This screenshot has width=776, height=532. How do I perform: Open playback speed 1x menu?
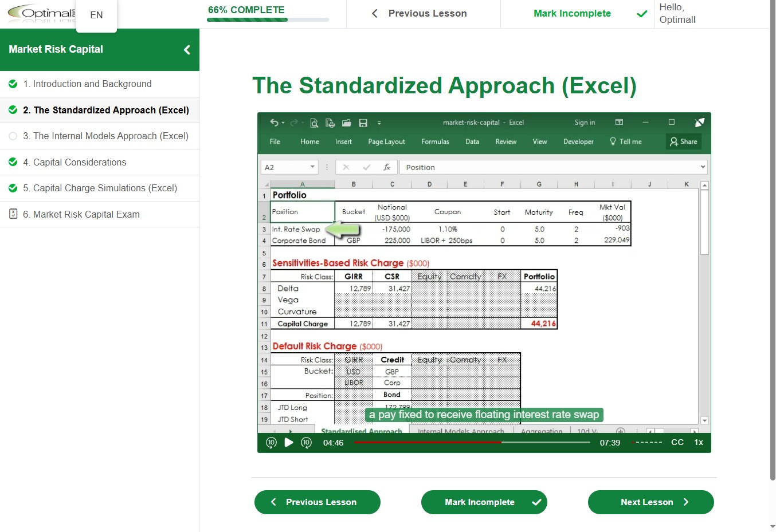[699, 443]
